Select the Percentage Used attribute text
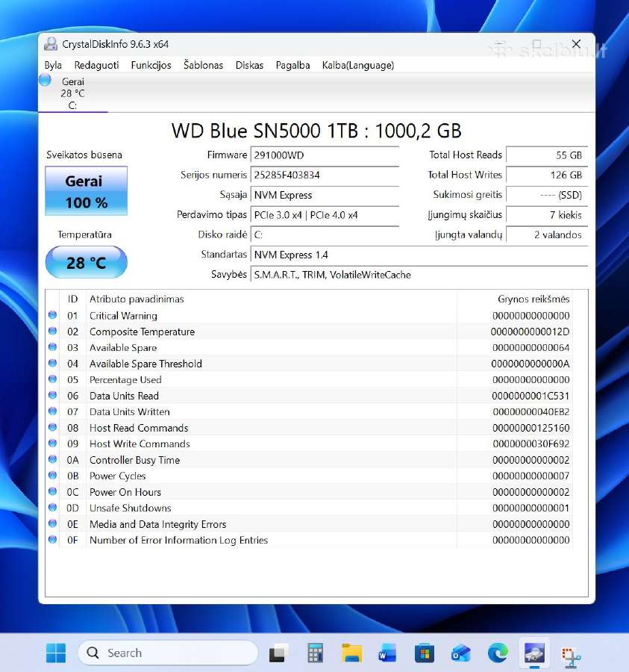 tap(125, 380)
